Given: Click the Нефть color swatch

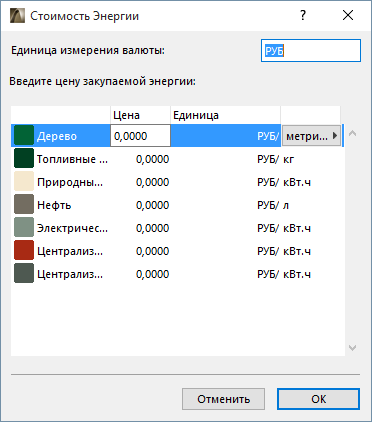Looking at the screenshot, I should coord(24,204).
